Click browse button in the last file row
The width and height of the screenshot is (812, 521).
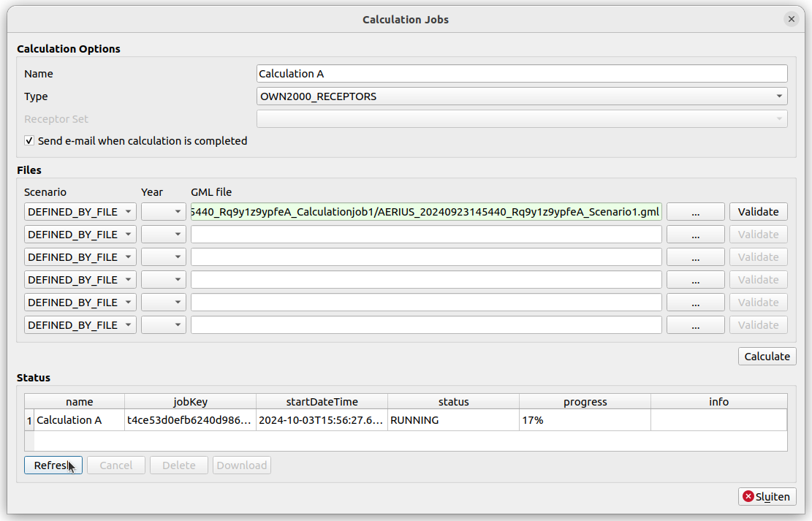[x=695, y=325]
